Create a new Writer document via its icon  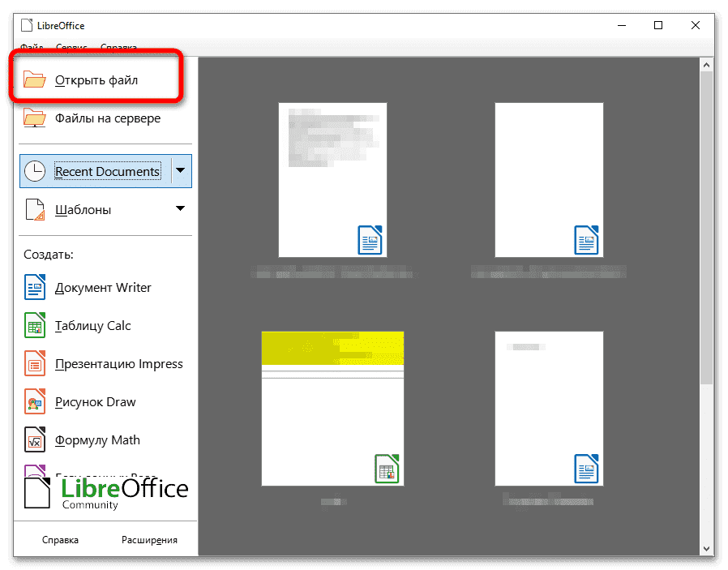tap(35, 288)
